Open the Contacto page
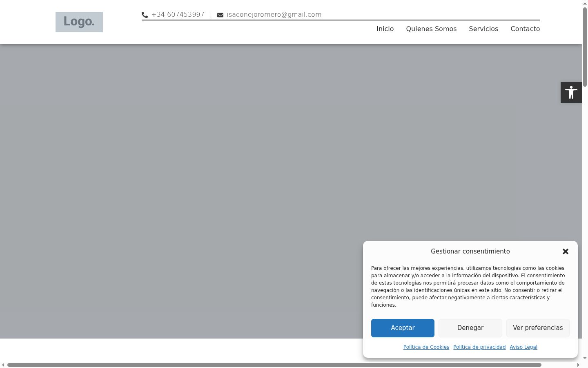 pos(525,29)
